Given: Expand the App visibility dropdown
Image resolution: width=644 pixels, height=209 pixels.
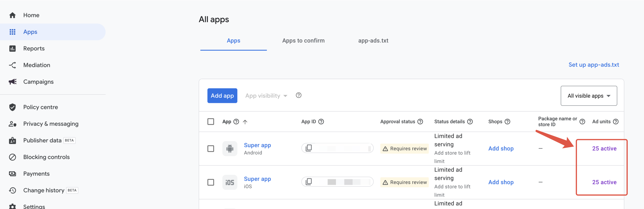Looking at the screenshot, I should pyautogui.click(x=266, y=96).
